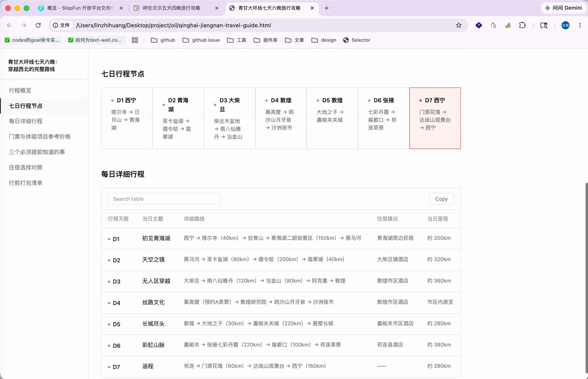This screenshot has height=379, width=588.
Task: Click the 长城尽头 cell
Action: click(x=153, y=324)
